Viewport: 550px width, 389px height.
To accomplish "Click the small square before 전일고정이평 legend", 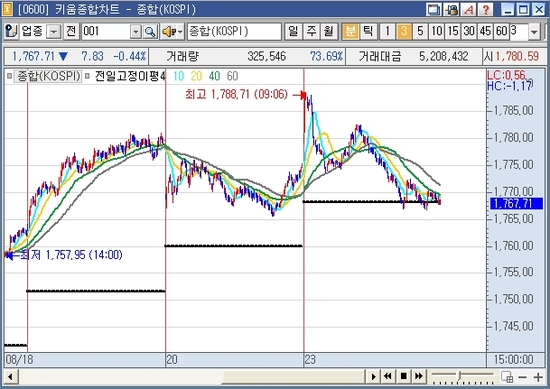I will point(87,76).
